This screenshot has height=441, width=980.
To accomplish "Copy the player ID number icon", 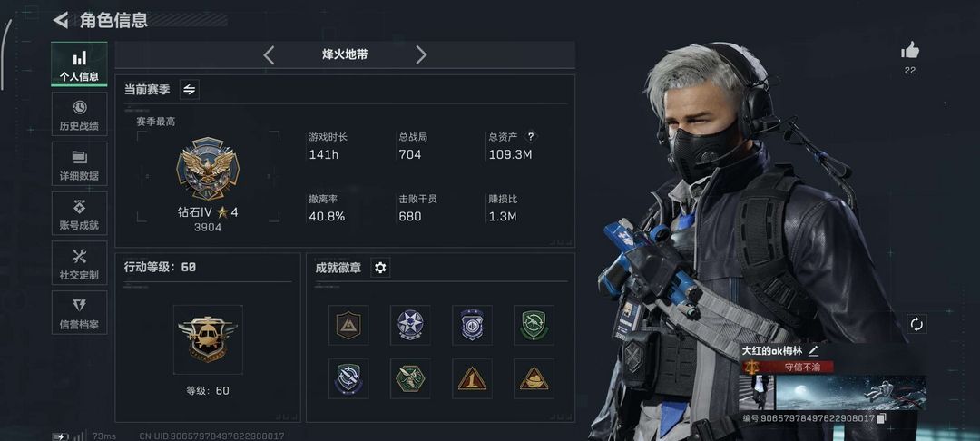I will point(881,418).
